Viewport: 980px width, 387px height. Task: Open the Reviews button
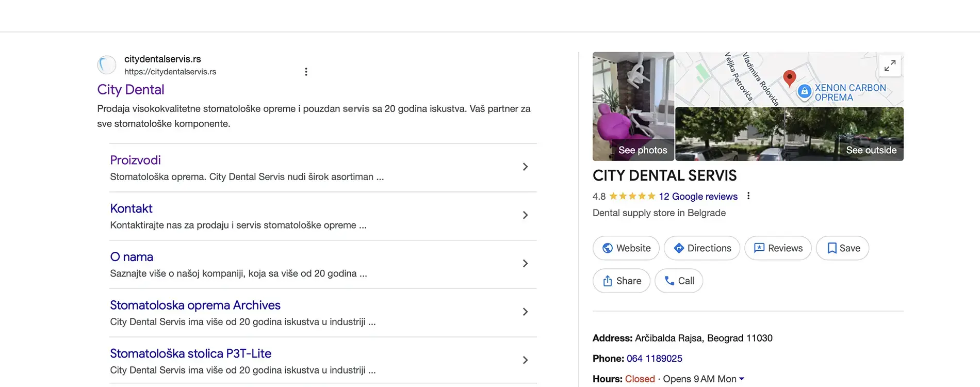tap(778, 248)
